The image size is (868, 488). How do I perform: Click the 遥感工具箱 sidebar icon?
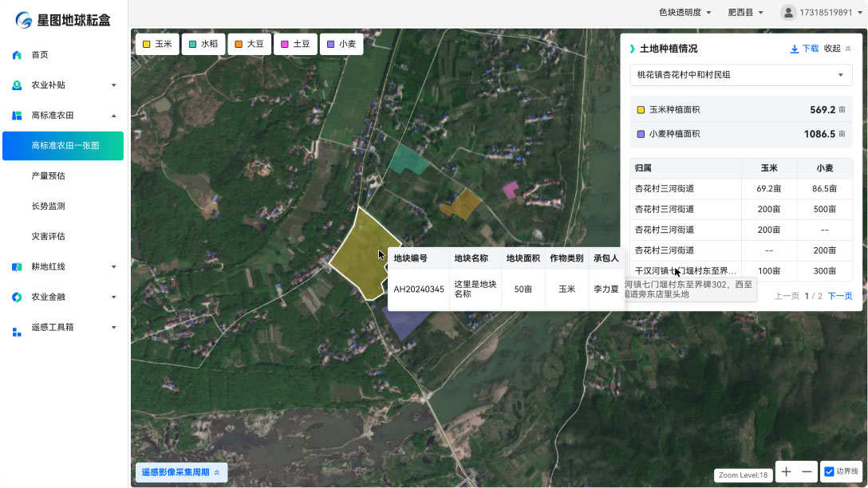point(17,332)
